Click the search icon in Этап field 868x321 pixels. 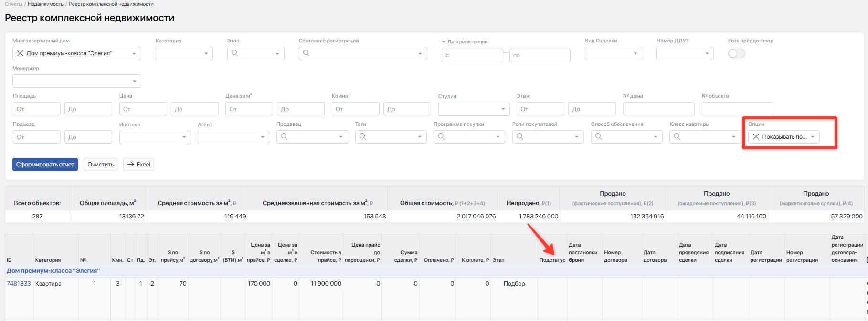click(x=235, y=53)
